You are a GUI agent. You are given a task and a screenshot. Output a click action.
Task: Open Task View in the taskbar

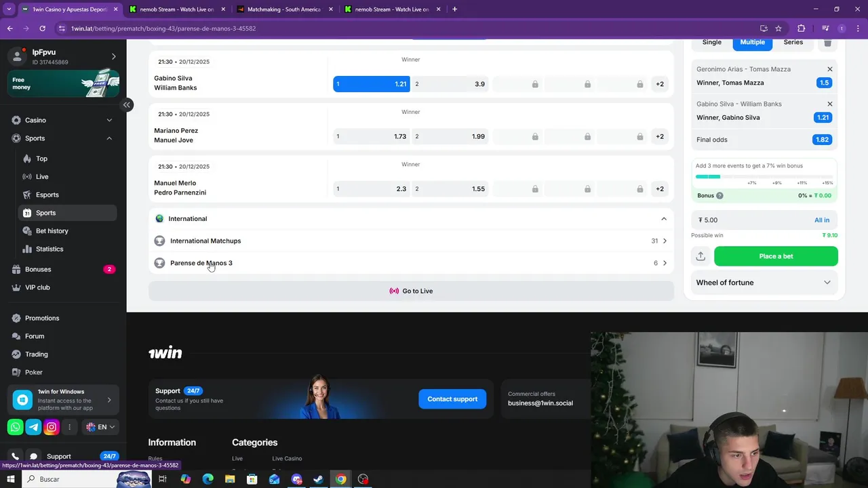[x=163, y=479]
